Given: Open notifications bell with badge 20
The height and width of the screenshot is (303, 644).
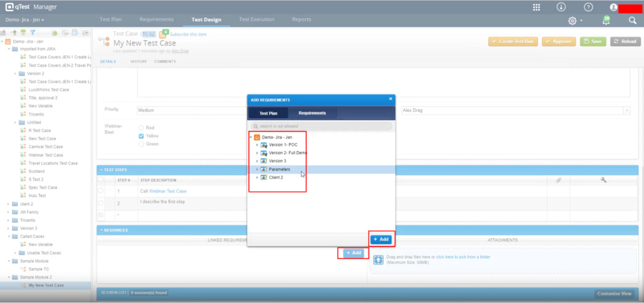Looking at the screenshot, I should click(x=606, y=20).
